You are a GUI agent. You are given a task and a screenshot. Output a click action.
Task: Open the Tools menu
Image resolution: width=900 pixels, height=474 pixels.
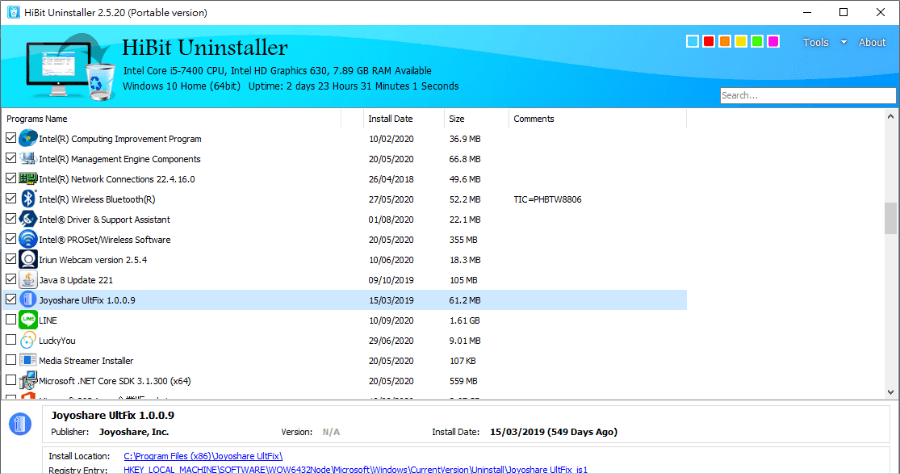[x=816, y=42]
